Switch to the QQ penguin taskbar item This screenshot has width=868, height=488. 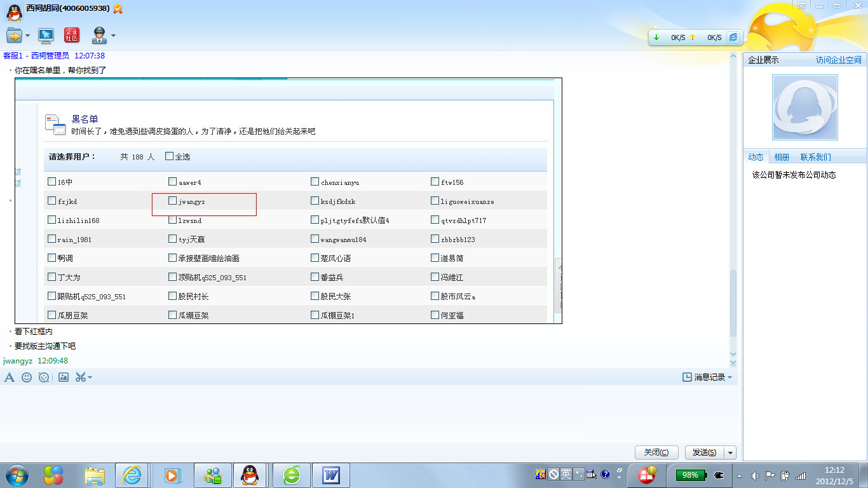pos(250,475)
